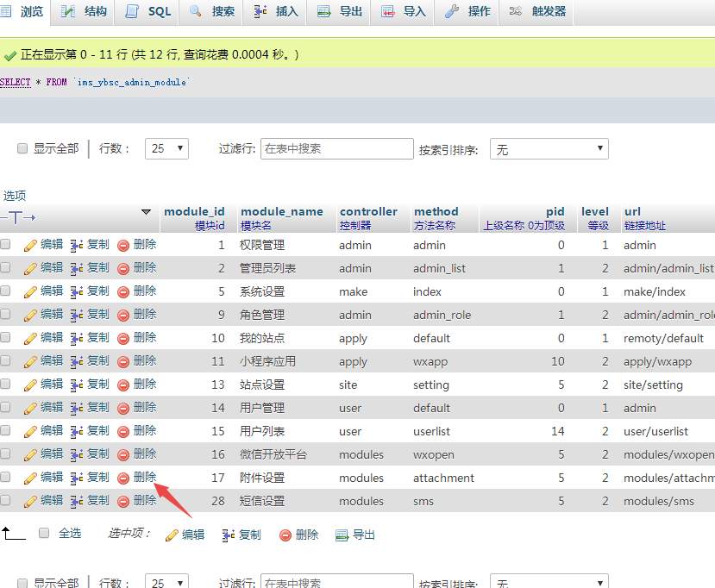Click the wrench icon on 操作 tab
This screenshot has width=715, height=588.
451,11
